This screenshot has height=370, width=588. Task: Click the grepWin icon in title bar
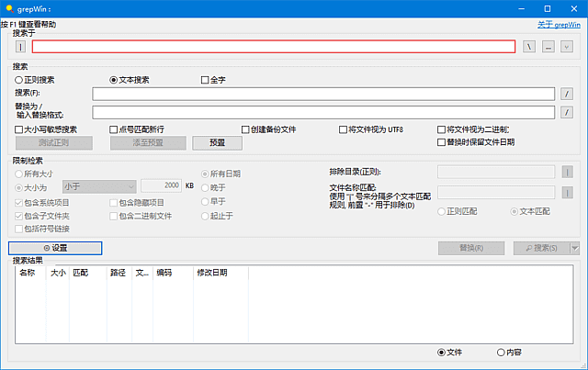tap(9, 8)
